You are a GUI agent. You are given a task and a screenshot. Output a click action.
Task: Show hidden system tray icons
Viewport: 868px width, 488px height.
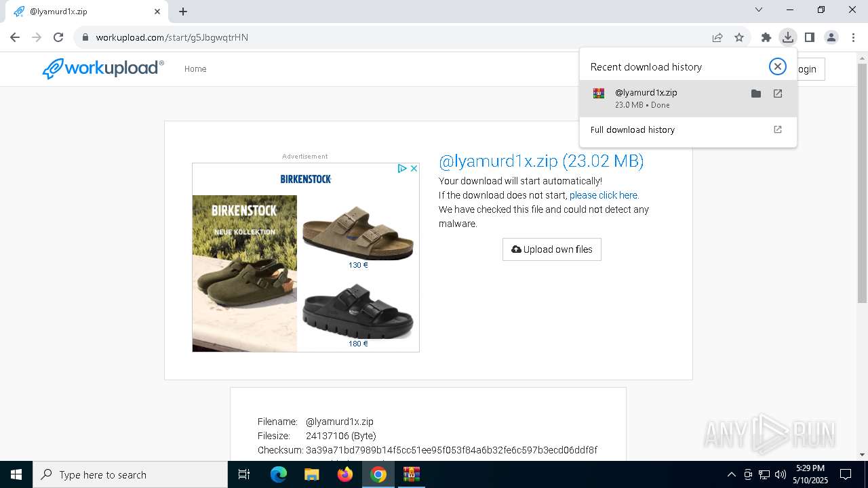tap(731, 474)
